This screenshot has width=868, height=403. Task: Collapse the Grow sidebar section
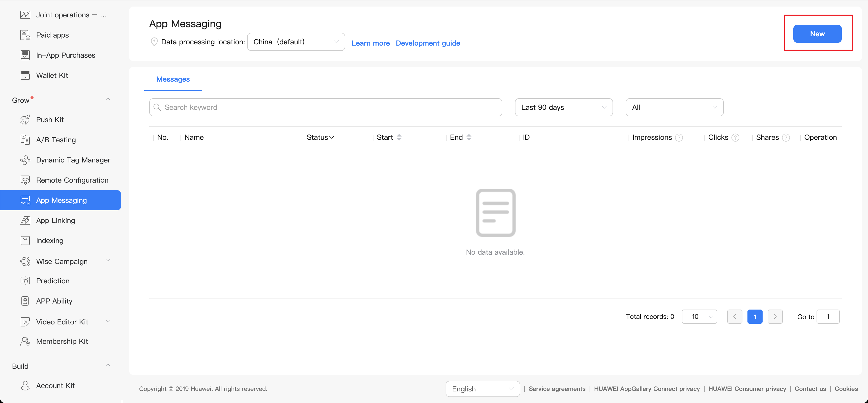(108, 99)
